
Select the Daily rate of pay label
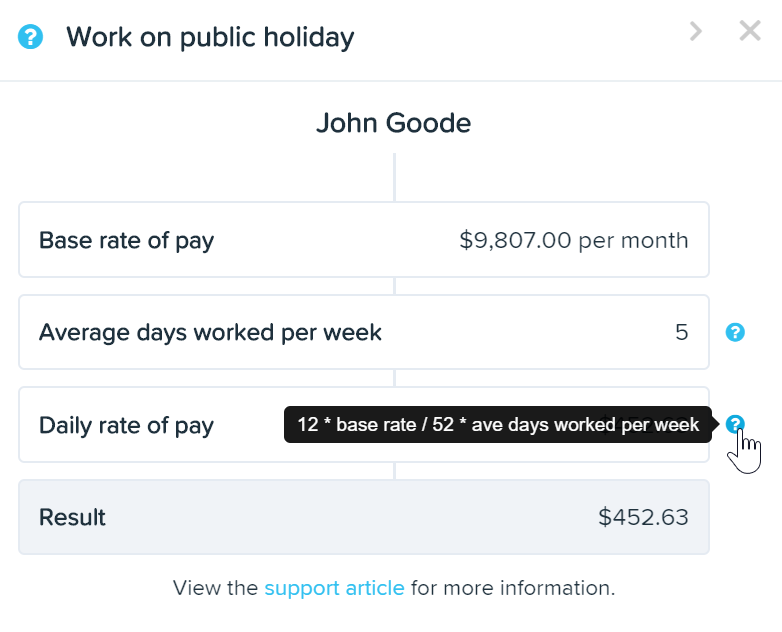[127, 425]
